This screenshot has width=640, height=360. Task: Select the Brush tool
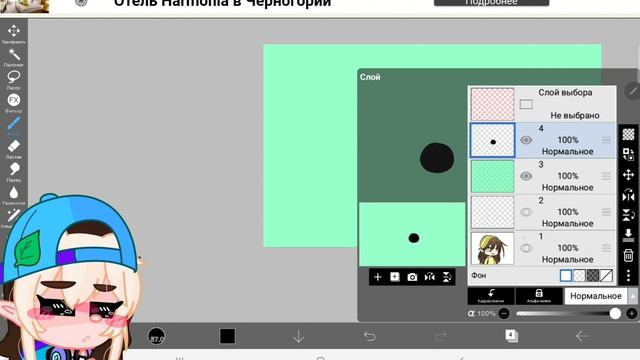tap(13, 123)
